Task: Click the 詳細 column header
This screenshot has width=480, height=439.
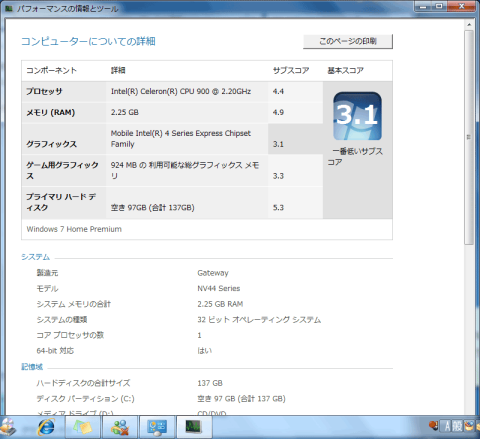Action: tap(118, 70)
